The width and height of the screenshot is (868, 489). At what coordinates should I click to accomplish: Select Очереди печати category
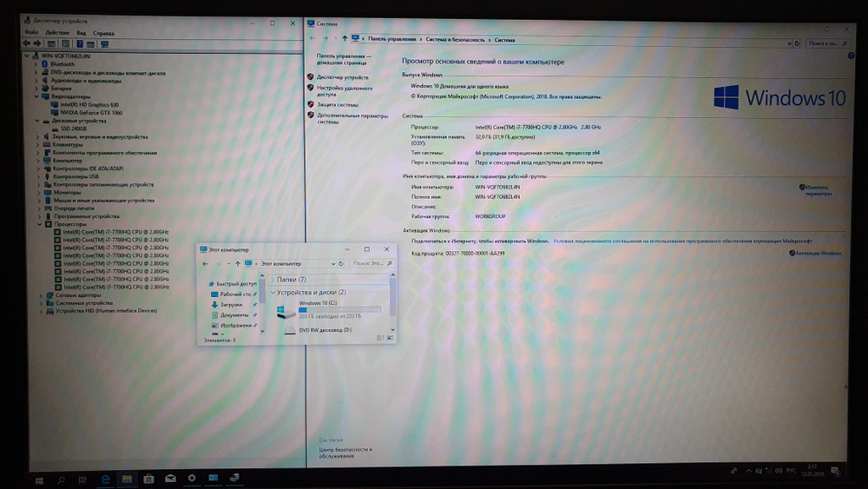(x=74, y=208)
